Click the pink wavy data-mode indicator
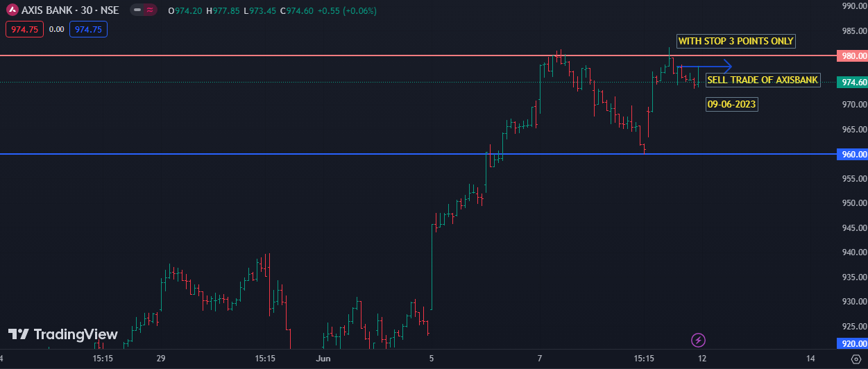The width and height of the screenshot is (868, 369). click(x=149, y=10)
